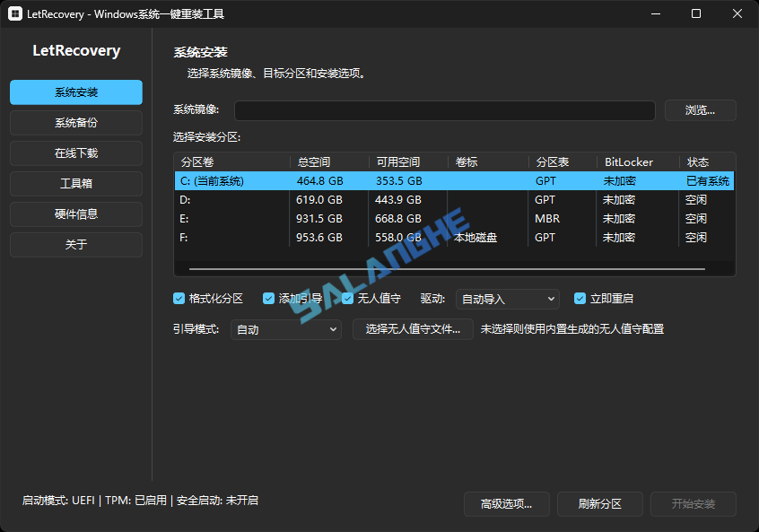Screen dimensions: 759x532
Task: Switch to the 在线下载 page
Action: [76, 153]
